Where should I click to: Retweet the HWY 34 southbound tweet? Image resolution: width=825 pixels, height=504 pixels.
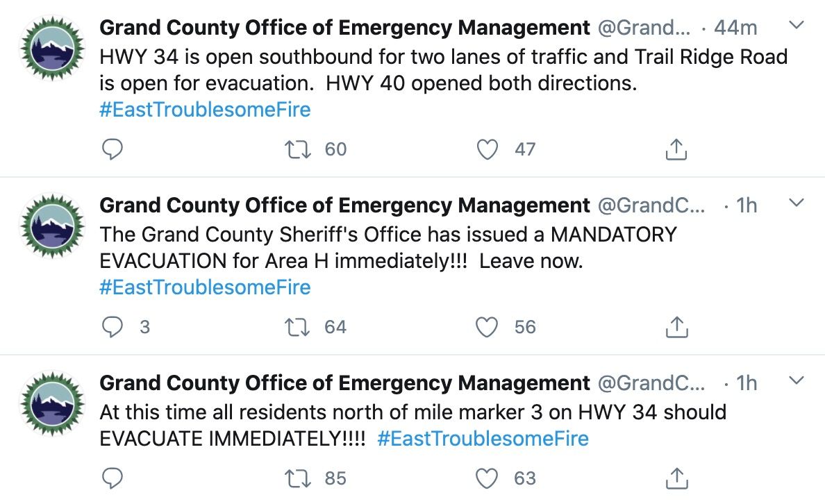[298, 149]
